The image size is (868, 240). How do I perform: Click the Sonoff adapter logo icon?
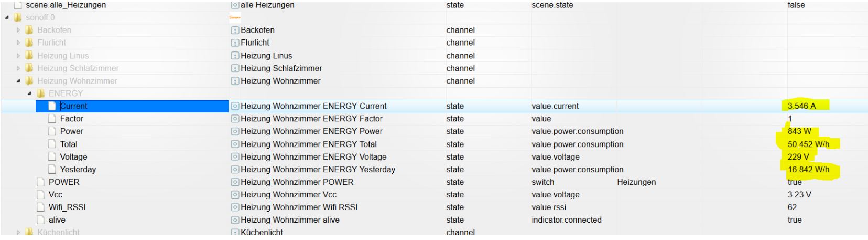235,17
